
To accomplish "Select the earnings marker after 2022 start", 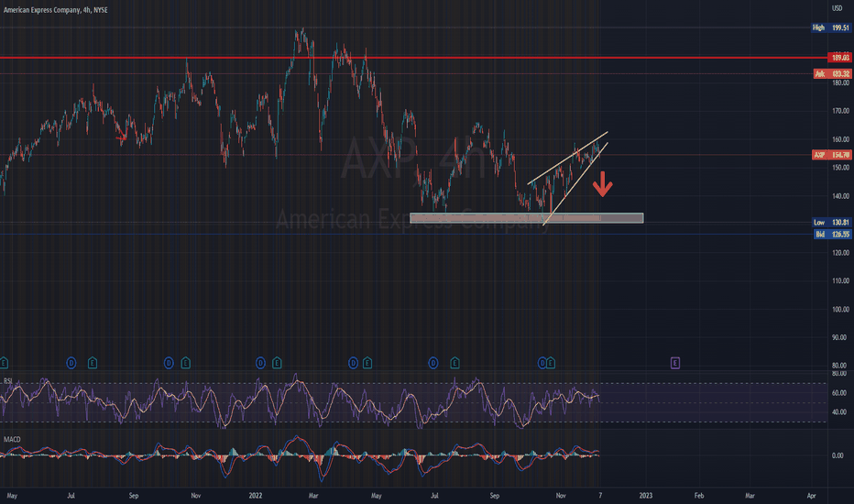I will pyautogui.click(x=277, y=363).
